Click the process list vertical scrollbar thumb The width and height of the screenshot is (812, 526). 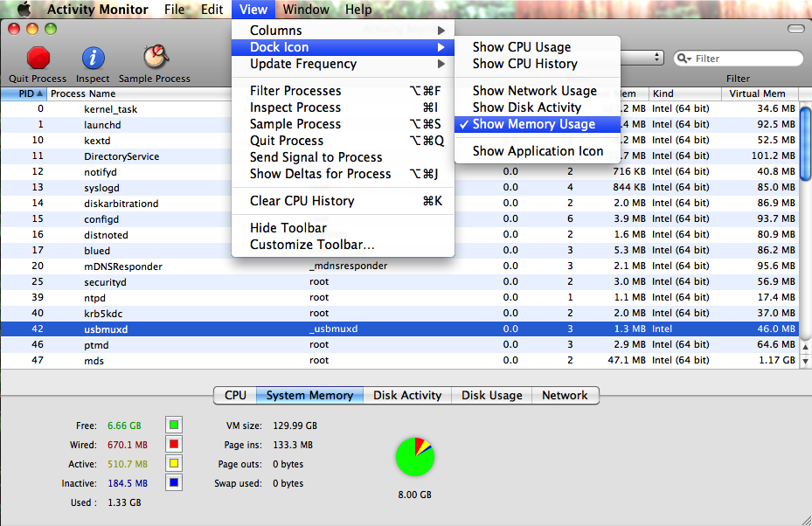(805, 143)
